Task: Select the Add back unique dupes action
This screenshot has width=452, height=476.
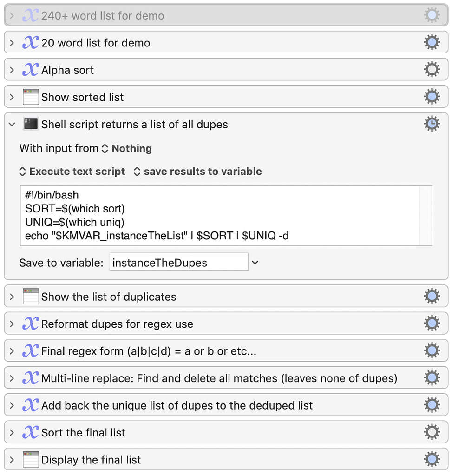Action: click(x=226, y=405)
